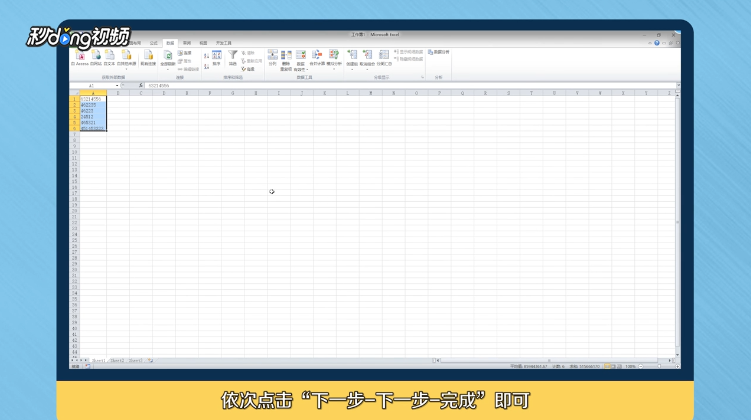Image resolution: width=751 pixels, height=420 pixels.
Task: Switch to the Developer ribbon tab
Action: click(224, 43)
